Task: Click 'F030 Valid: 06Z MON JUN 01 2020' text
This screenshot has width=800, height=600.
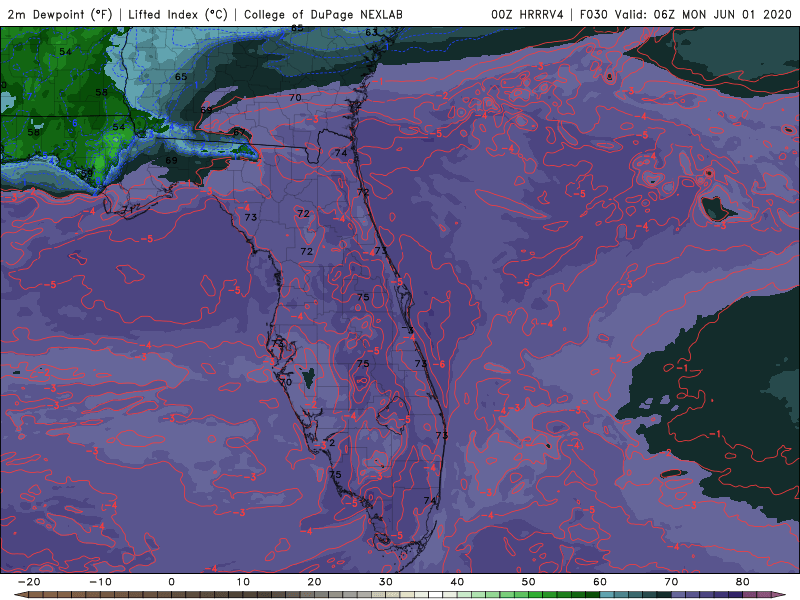Action: pyautogui.click(x=686, y=15)
